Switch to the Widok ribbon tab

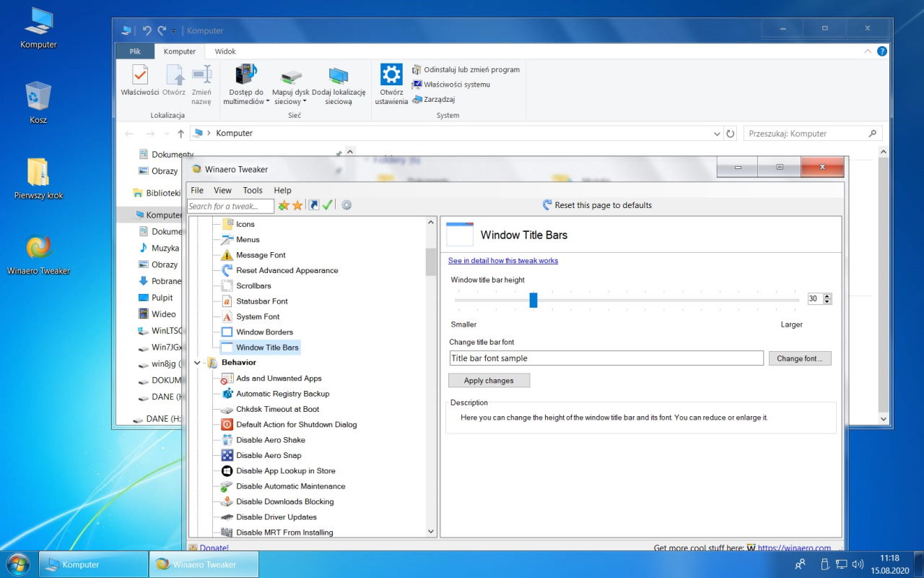click(225, 51)
